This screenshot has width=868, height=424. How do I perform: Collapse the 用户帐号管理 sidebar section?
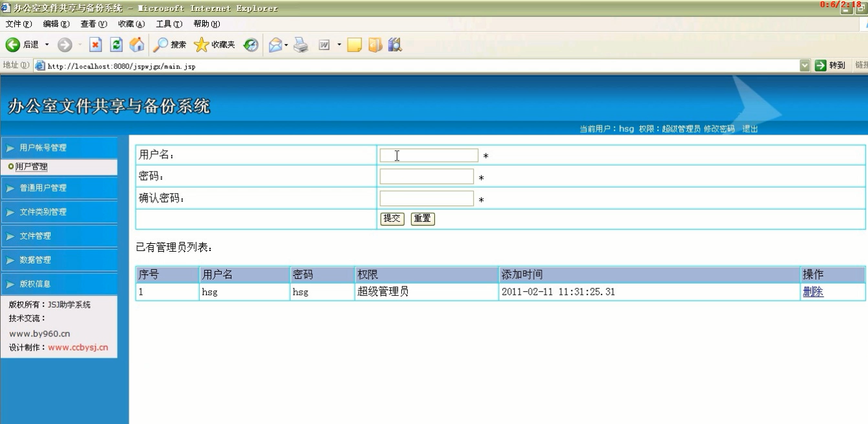pos(59,148)
